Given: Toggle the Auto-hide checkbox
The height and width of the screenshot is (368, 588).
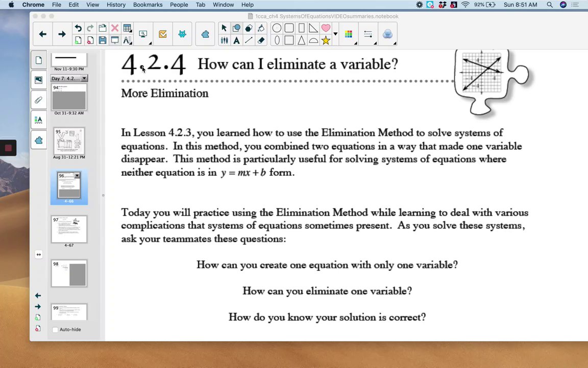Looking at the screenshot, I should [x=56, y=329].
